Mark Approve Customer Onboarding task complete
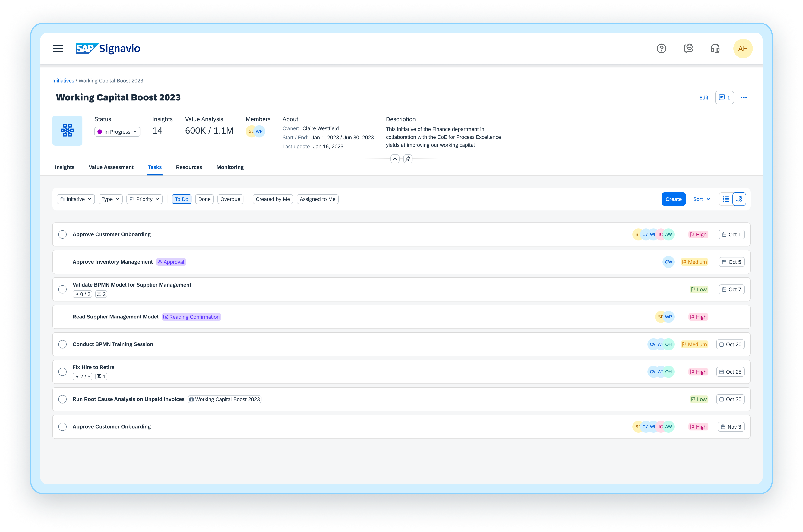Viewport: 803px width, 532px height. (x=62, y=234)
